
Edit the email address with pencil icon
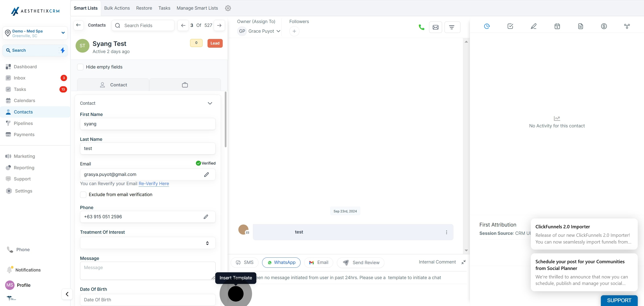point(206,175)
